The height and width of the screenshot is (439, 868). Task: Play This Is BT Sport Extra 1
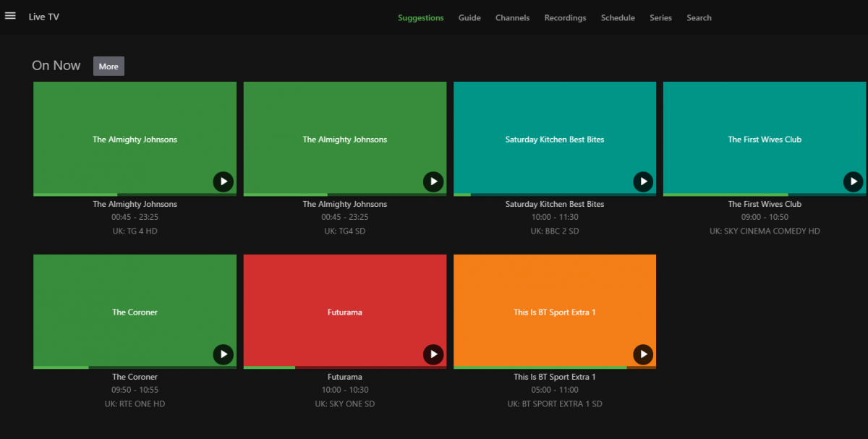coord(642,354)
